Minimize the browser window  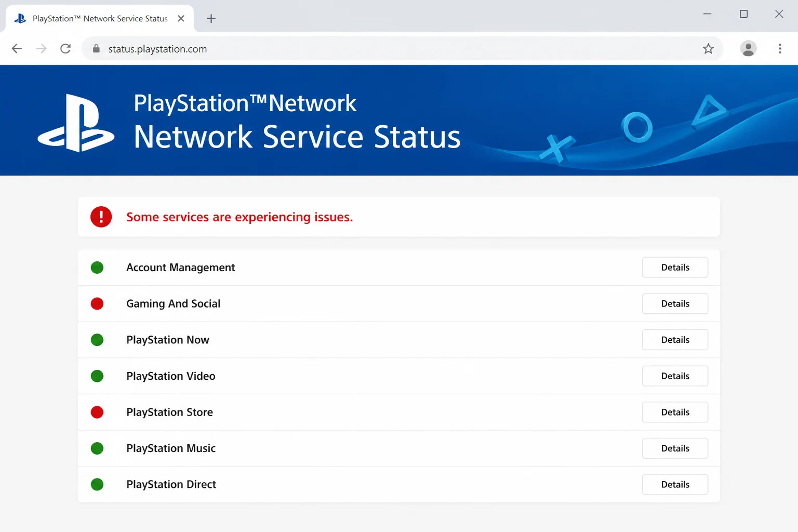tap(707, 14)
